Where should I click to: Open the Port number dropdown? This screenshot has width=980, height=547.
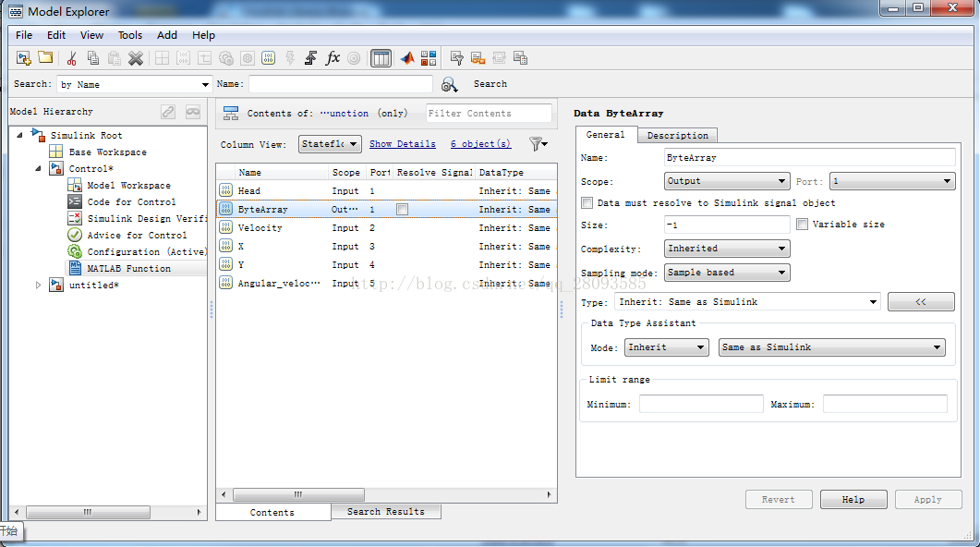[x=892, y=181]
